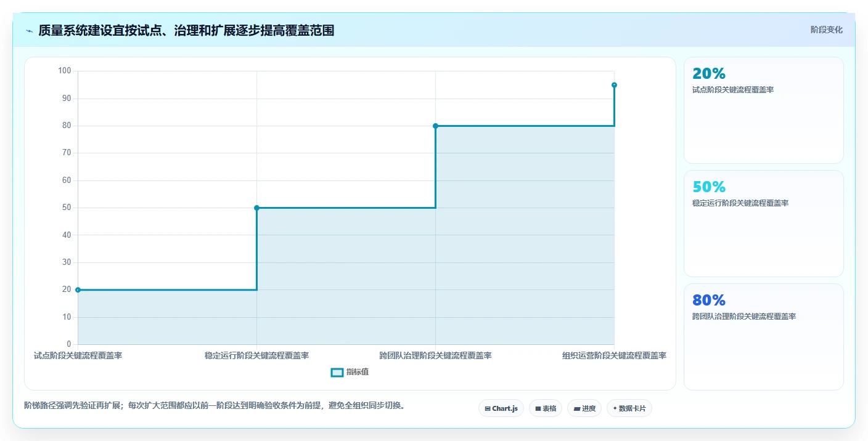Click the y-axis tick 70

(67, 153)
